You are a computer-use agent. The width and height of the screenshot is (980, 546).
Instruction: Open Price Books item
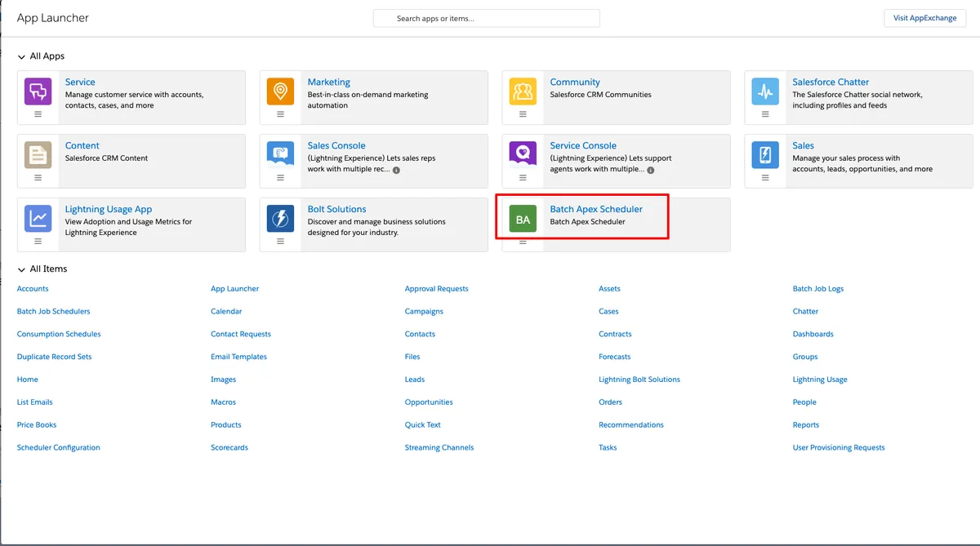click(x=37, y=425)
